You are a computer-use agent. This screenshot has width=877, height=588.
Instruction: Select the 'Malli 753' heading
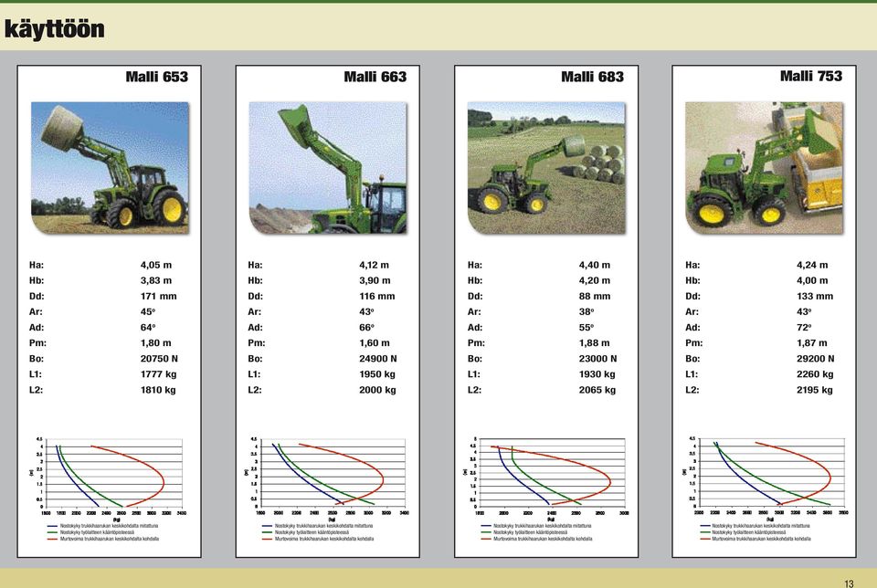point(811,76)
